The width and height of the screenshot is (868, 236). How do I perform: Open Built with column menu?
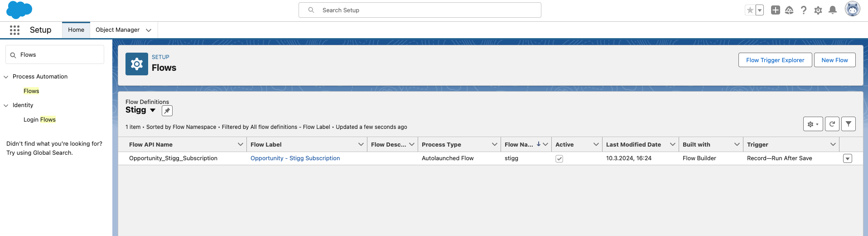737,144
